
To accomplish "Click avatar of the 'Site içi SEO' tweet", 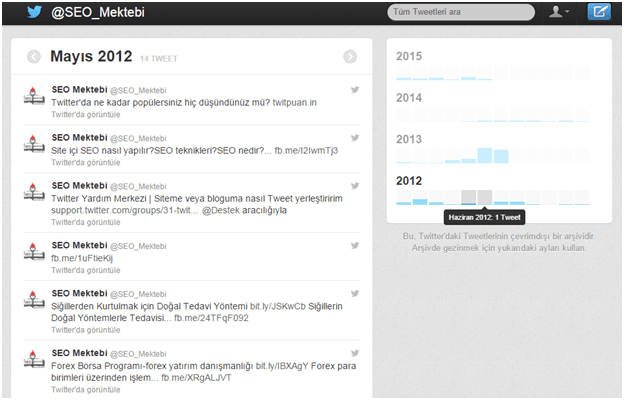I will pos(34,144).
